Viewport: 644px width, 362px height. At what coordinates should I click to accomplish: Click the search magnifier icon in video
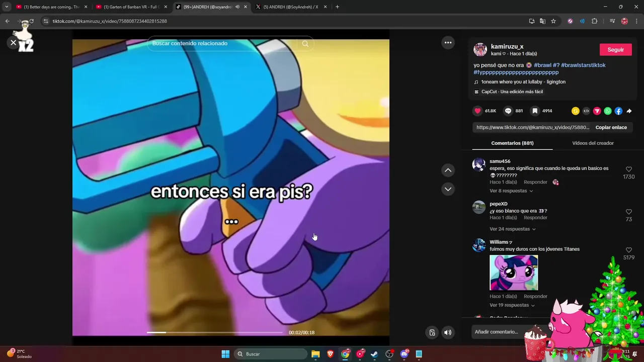pos(305,44)
